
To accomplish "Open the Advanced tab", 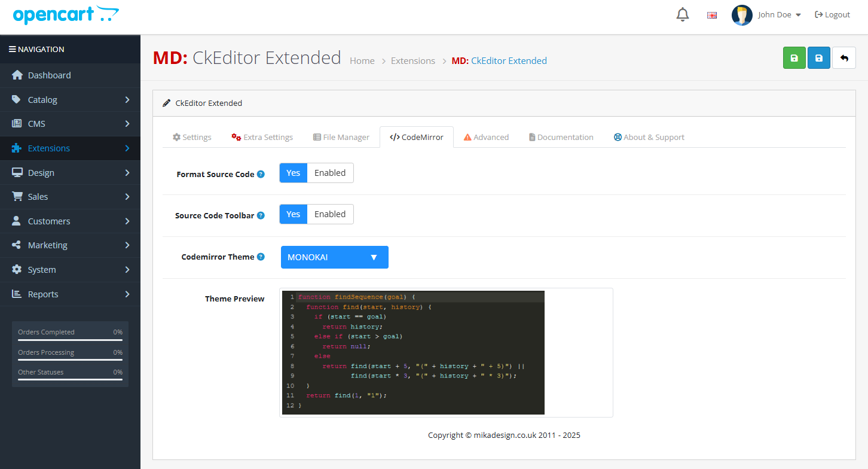I will [486, 137].
